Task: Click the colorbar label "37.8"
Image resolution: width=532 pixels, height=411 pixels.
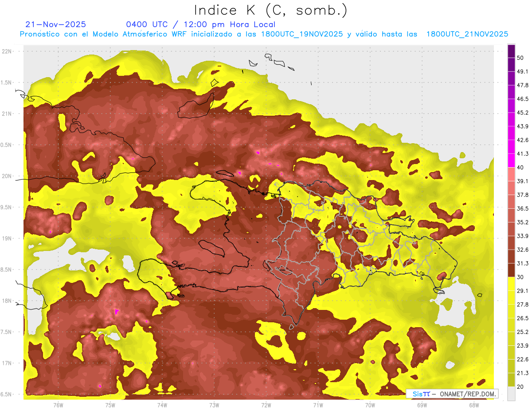Action: (522, 195)
